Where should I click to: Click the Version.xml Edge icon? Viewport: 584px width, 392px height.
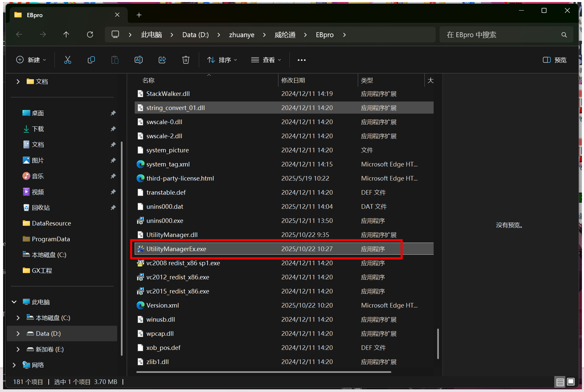[x=140, y=305]
